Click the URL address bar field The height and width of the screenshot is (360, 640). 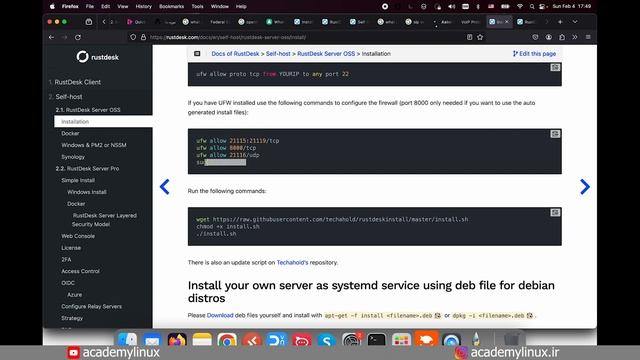tap(306, 37)
